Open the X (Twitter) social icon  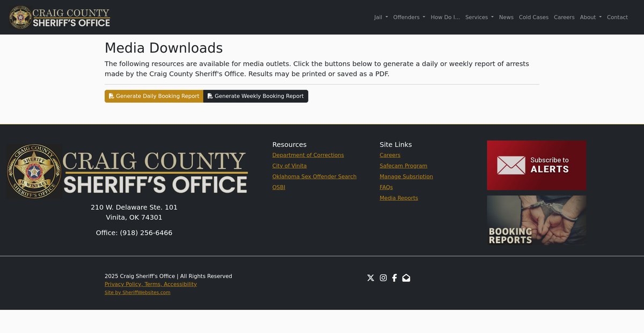click(x=370, y=278)
